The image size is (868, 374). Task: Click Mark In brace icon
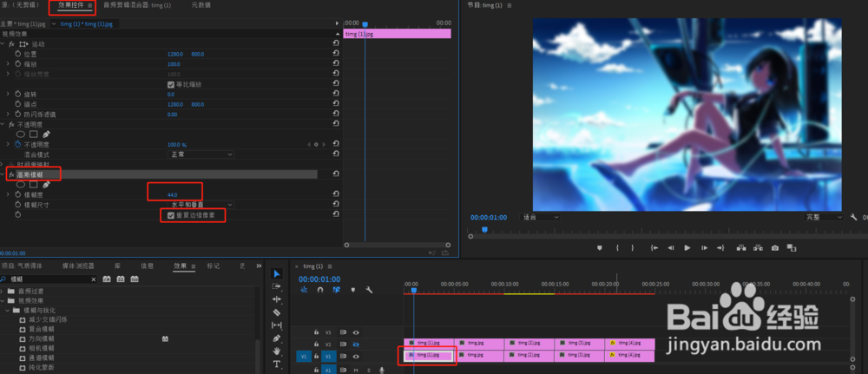tap(616, 248)
